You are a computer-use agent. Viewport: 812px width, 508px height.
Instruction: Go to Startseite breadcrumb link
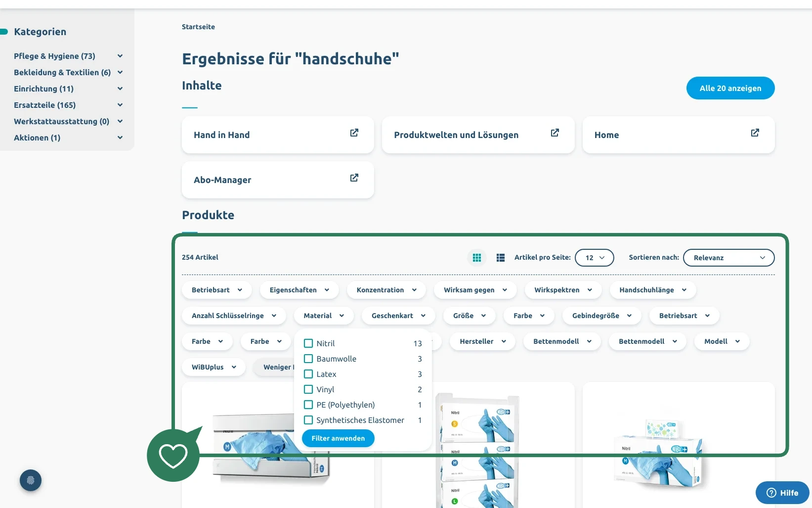click(198, 27)
